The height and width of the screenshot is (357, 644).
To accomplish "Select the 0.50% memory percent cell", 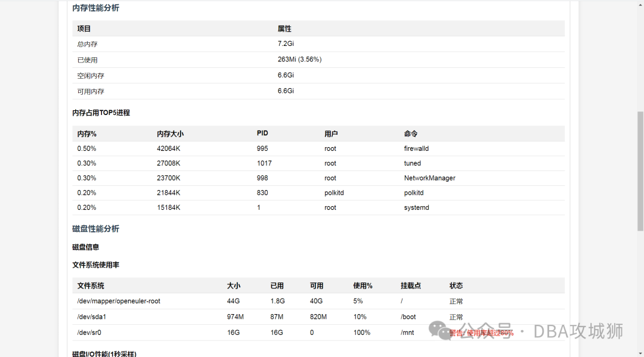I will point(86,148).
